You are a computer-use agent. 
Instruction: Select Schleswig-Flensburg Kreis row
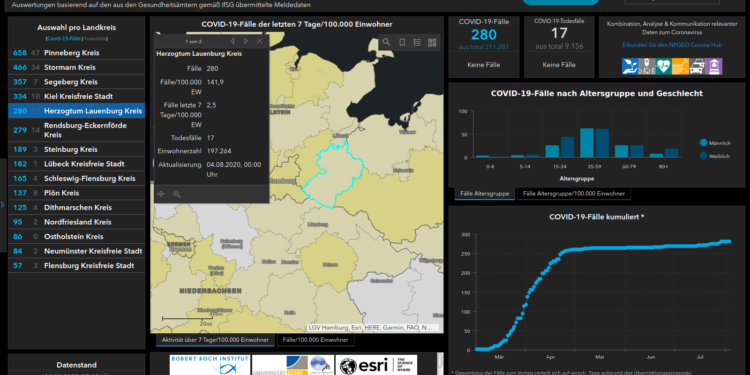77,178
